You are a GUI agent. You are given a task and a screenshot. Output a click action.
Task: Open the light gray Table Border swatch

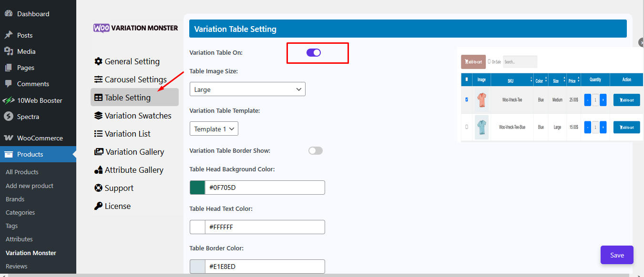click(x=197, y=267)
